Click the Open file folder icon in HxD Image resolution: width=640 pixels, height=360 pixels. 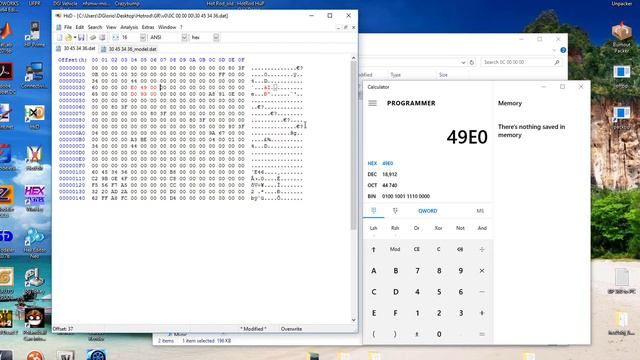(69, 38)
